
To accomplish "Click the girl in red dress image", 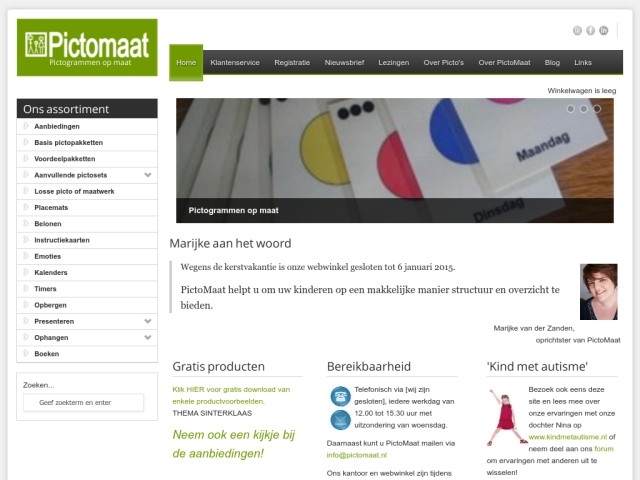I will [x=506, y=417].
